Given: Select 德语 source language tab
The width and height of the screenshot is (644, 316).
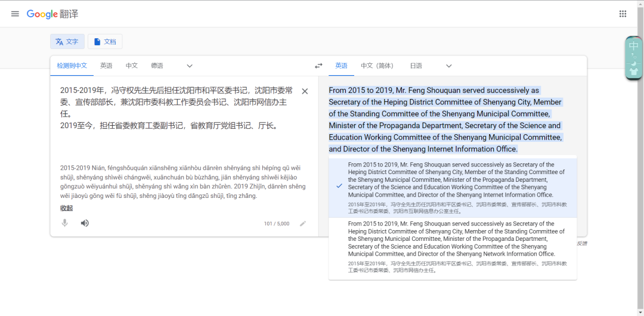Looking at the screenshot, I should point(157,66).
